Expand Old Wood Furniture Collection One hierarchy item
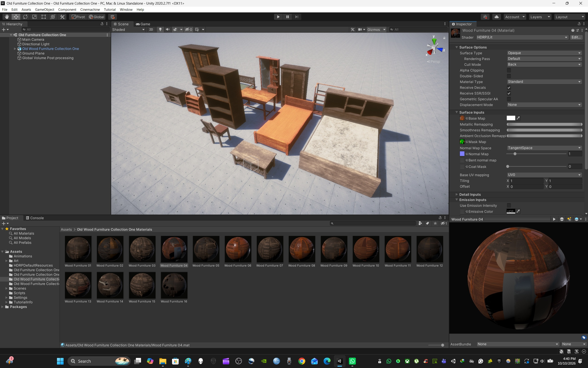588x368 pixels. tap(15, 49)
